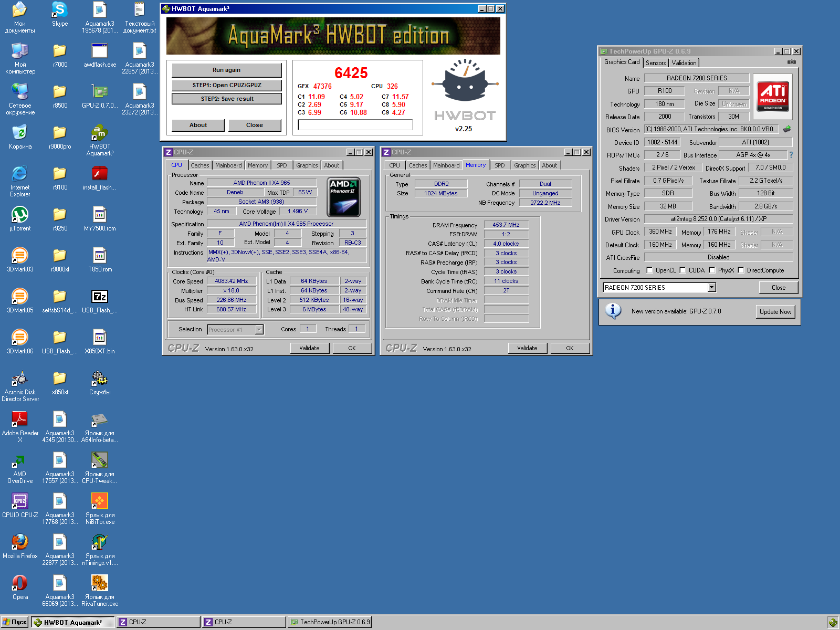Image resolution: width=840 pixels, height=630 pixels.
Task: Launch µTorrent from the desktop
Action: point(20,214)
